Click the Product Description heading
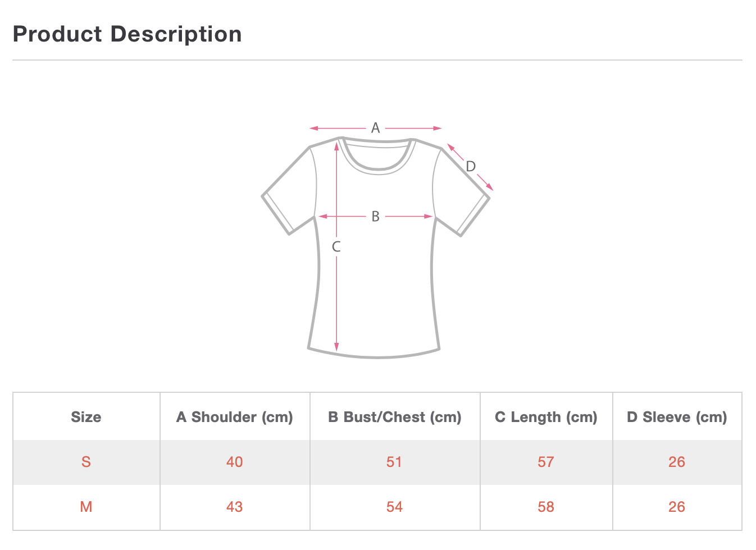 pyautogui.click(x=127, y=34)
